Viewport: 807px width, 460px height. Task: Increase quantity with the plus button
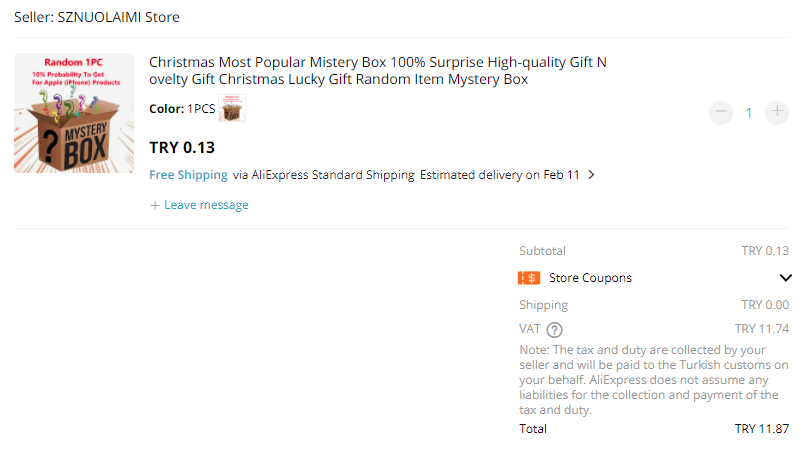coord(776,113)
